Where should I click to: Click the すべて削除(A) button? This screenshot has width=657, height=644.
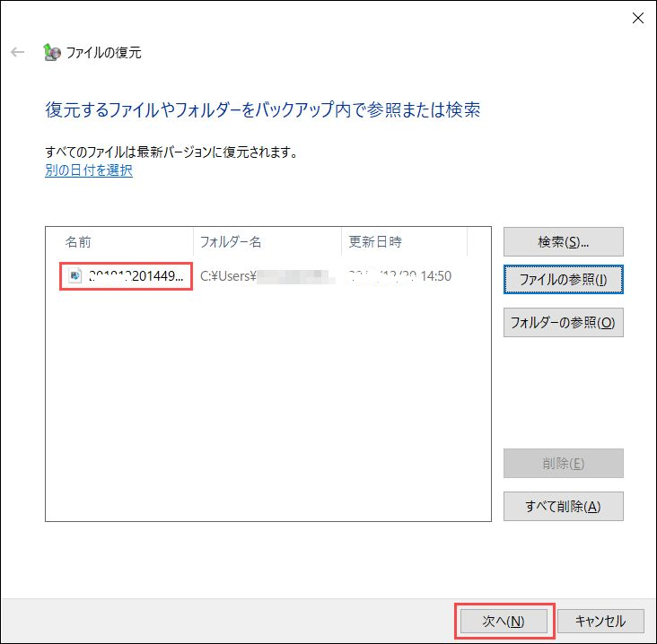coord(563,506)
